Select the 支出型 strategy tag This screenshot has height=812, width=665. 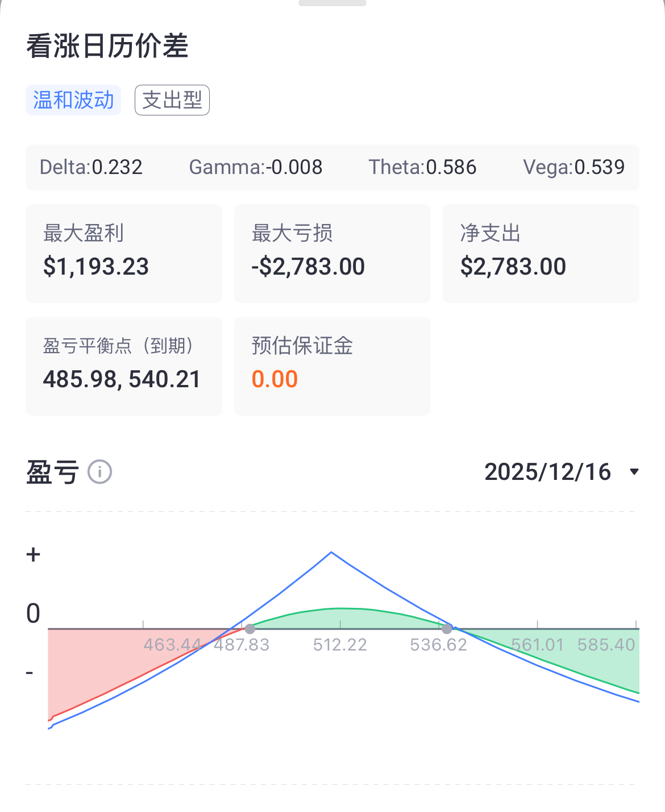coord(172,100)
